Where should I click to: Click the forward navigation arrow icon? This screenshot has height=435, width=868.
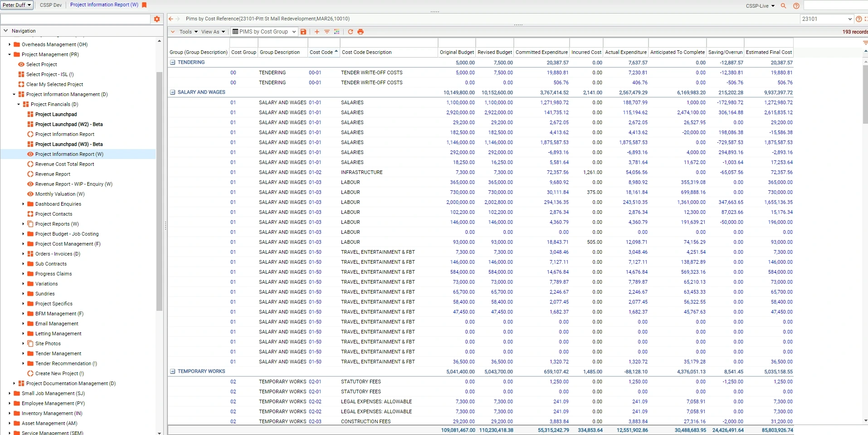(178, 19)
